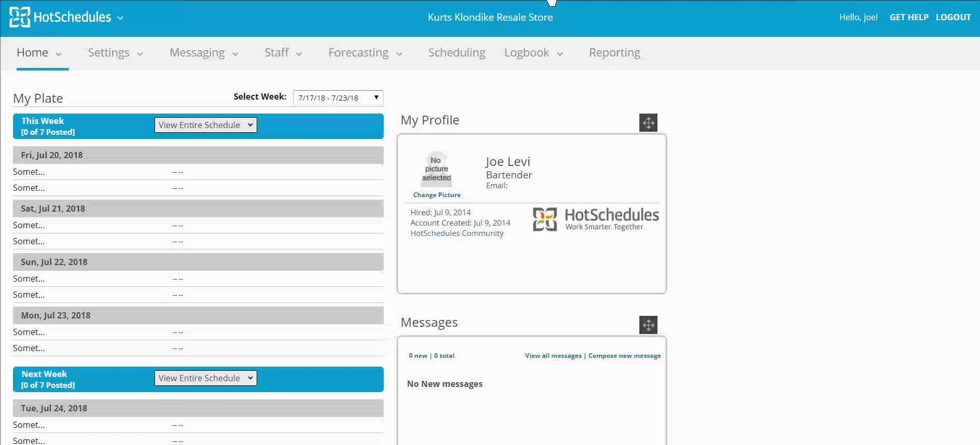Click the 'Sun, Jul 22, 2018' day header
This screenshot has height=445, width=980.
pyautogui.click(x=198, y=262)
